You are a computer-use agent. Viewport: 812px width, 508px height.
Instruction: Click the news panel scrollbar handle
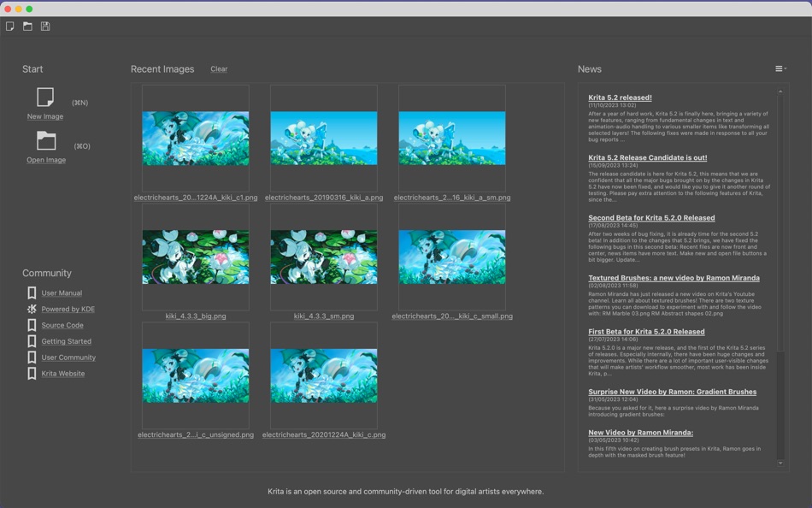(780, 223)
